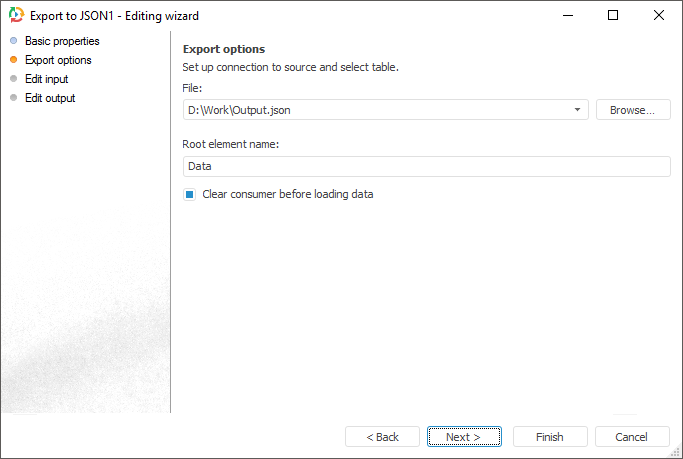Screen dimensions: 683x459
Task: Maximize the wizard window
Action: pos(613,15)
